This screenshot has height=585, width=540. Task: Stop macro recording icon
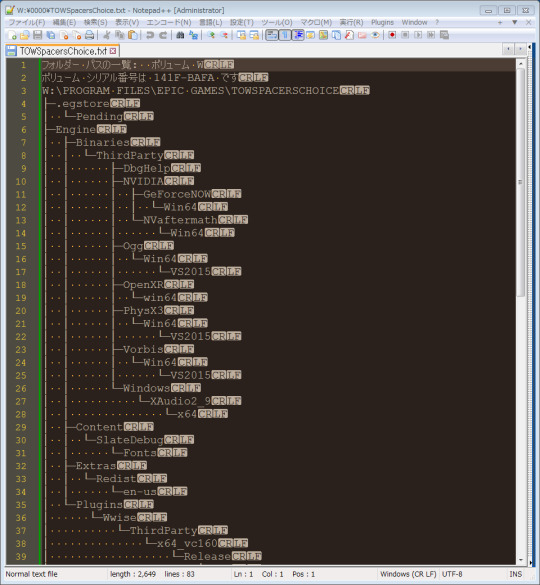coord(405,35)
